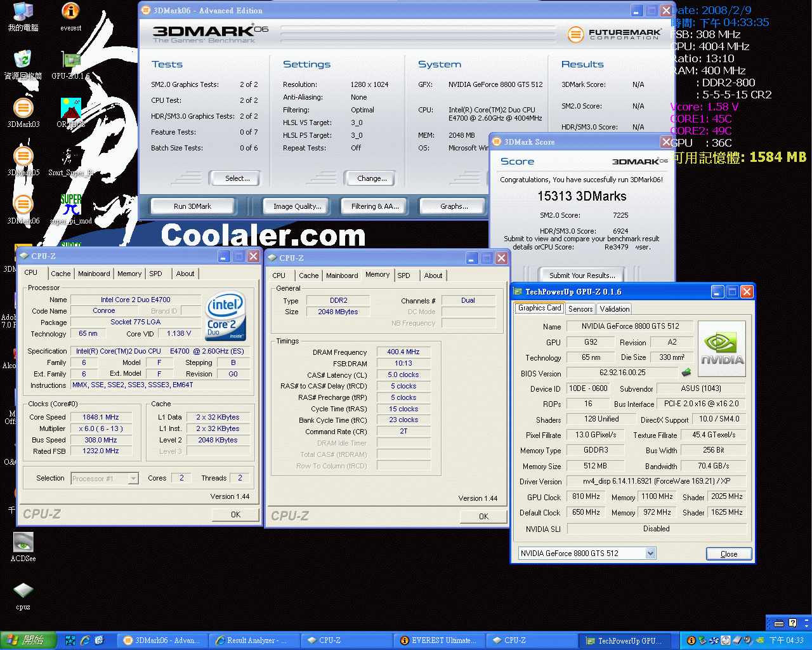Click the BIOS save icon in GPU-Z
The width and height of the screenshot is (812, 650).
[x=686, y=373]
